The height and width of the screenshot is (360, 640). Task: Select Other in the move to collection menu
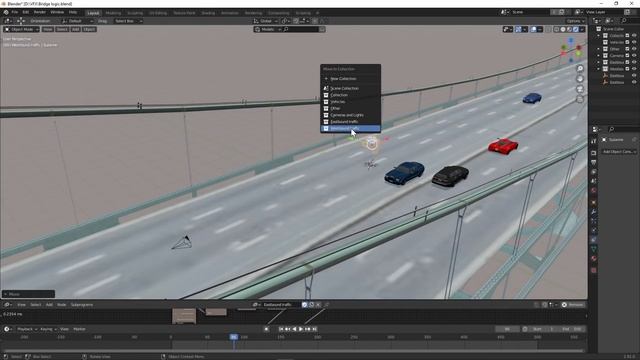click(x=351, y=108)
